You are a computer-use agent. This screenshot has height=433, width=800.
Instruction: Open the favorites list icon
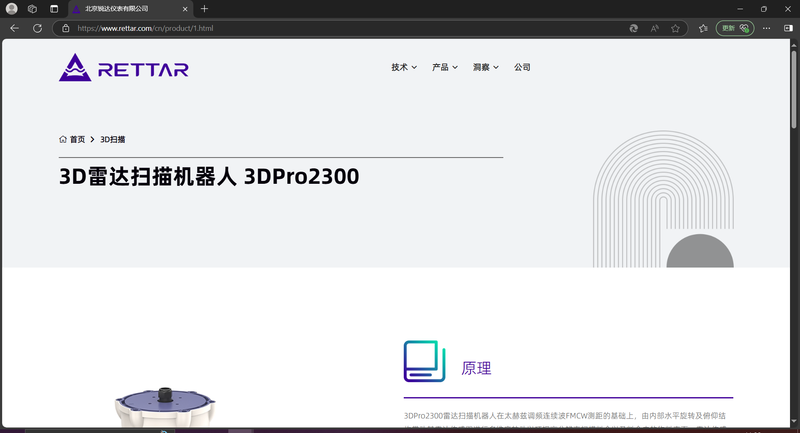tap(703, 28)
